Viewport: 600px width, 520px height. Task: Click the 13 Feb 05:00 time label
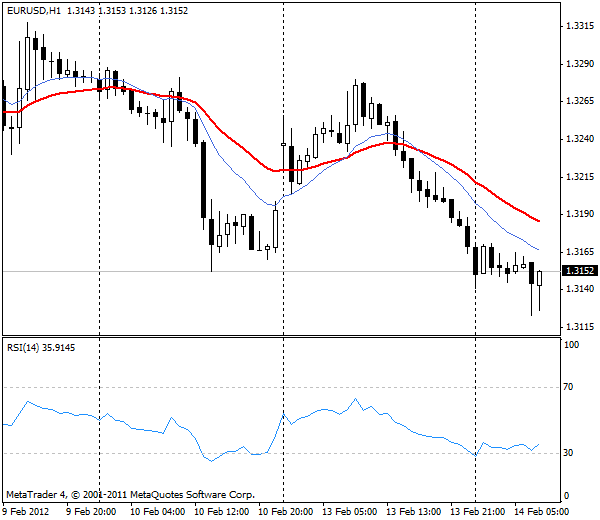pos(349,512)
